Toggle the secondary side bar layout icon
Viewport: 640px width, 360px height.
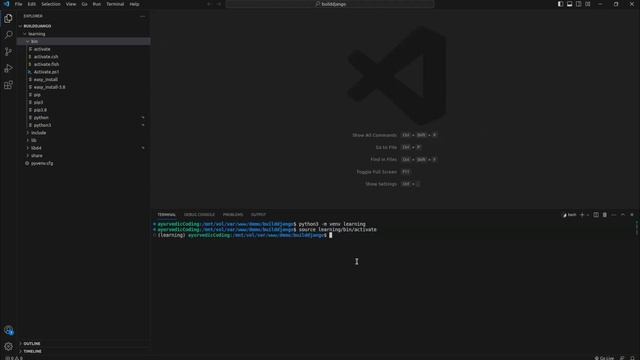point(579,4)
